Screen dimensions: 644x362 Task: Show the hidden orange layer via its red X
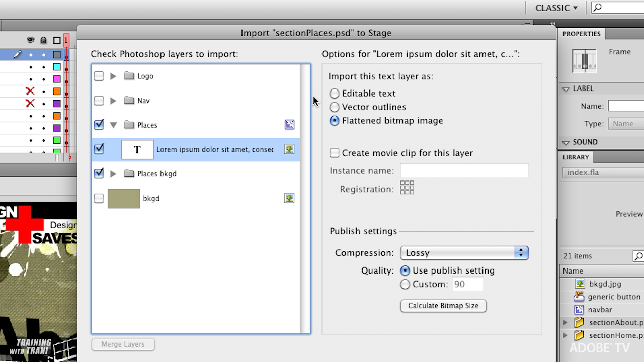tap(30, 91)
